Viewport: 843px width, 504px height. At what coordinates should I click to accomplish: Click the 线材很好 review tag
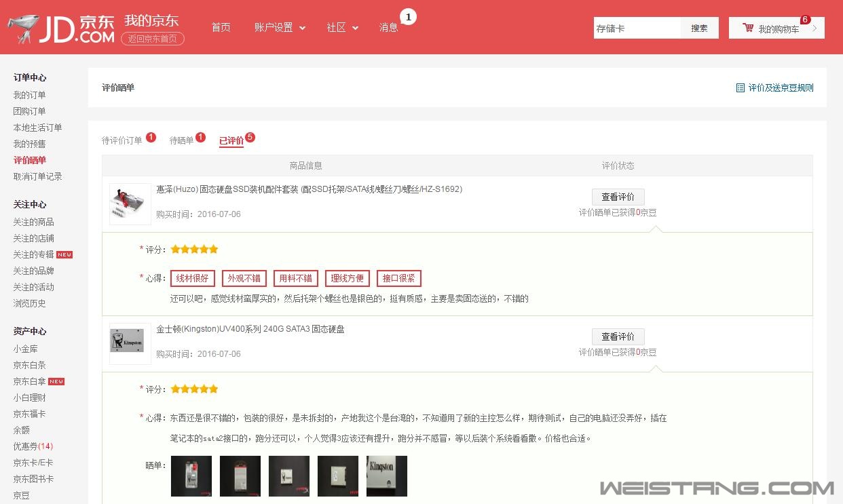tap(193, 278)
